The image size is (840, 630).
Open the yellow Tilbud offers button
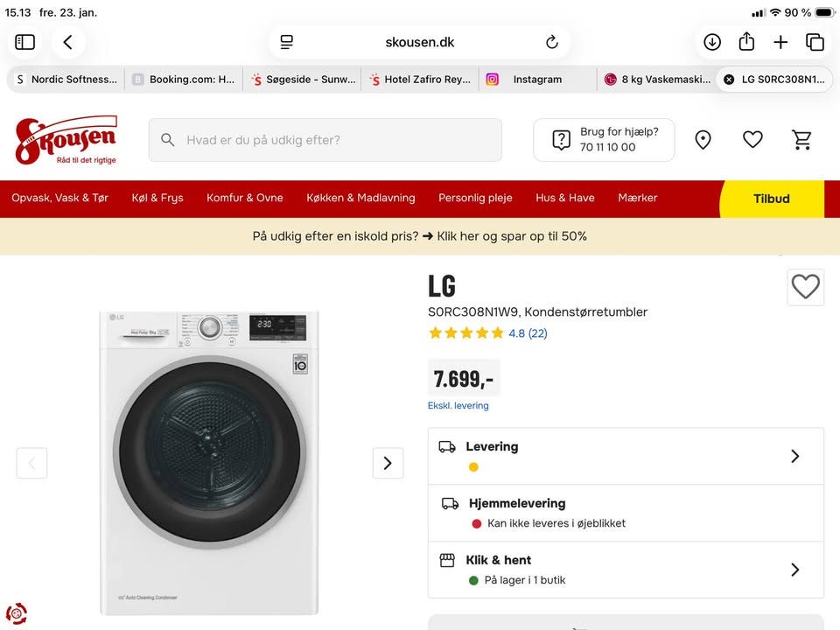(771, 199)
